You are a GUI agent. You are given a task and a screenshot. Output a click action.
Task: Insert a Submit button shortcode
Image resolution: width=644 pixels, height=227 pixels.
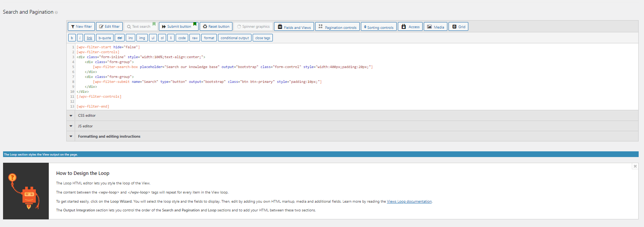[x=179, y=27]
